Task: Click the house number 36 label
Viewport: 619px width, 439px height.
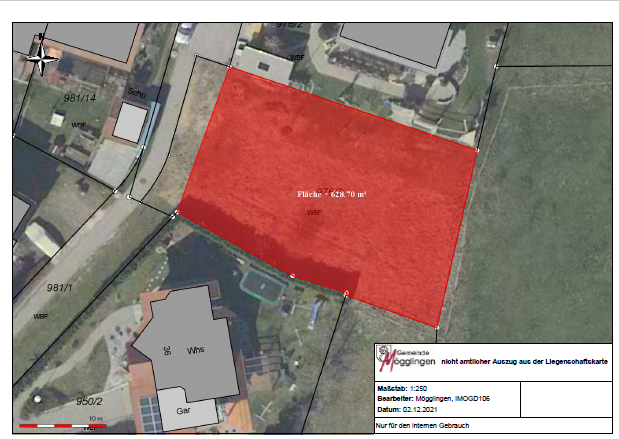Action: click(x=167, y=350)
